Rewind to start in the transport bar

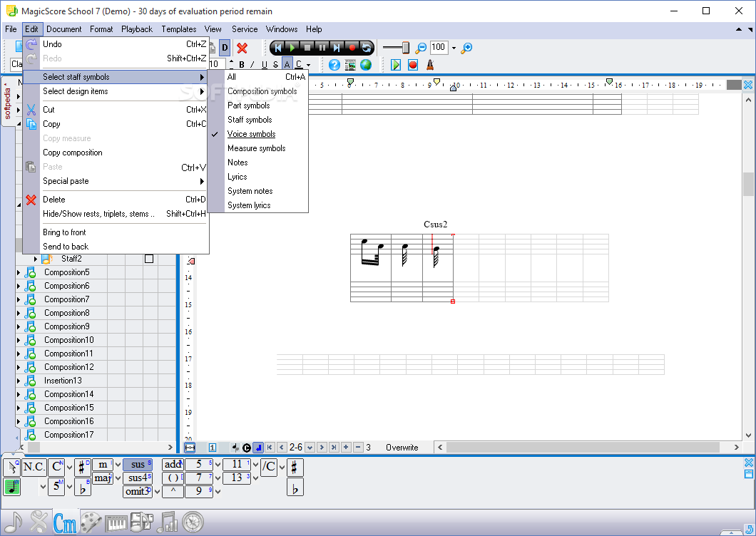pos(277,47)
